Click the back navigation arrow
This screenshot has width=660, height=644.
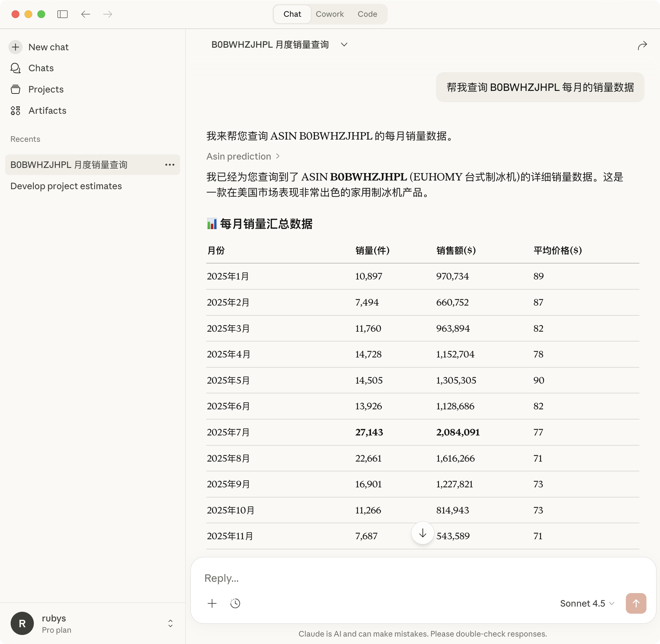85,14
